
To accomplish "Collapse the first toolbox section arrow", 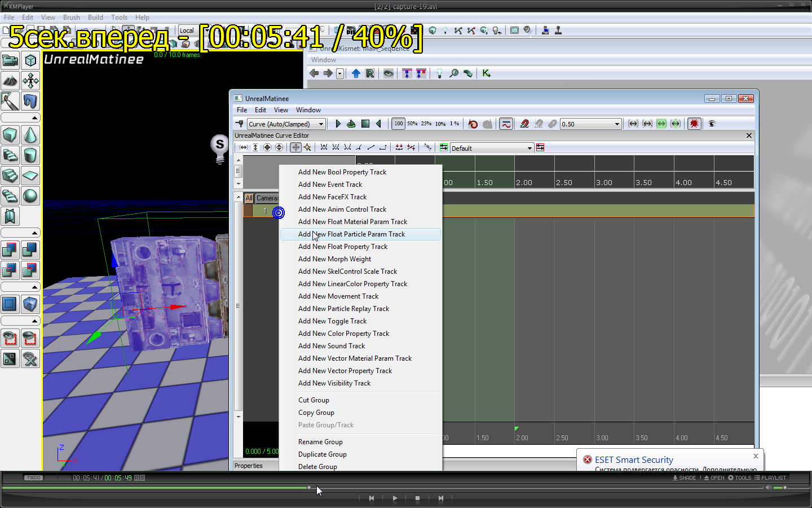I will point(20,117).
